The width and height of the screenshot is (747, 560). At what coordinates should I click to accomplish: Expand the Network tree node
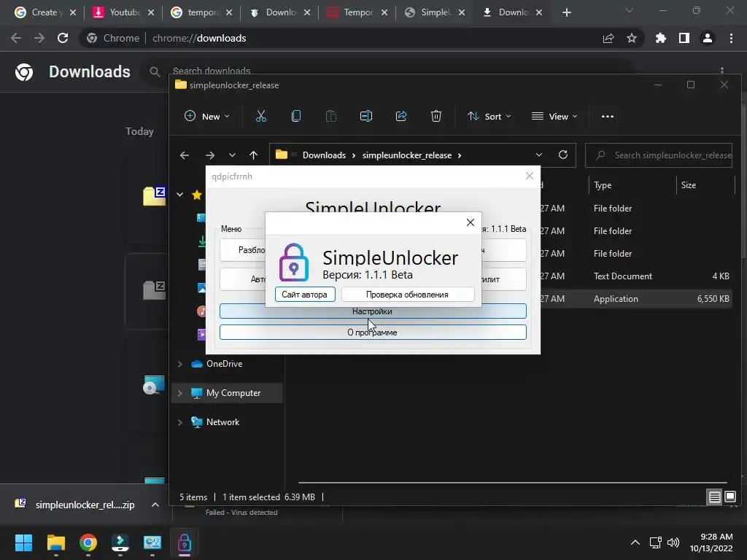[180, 422]
